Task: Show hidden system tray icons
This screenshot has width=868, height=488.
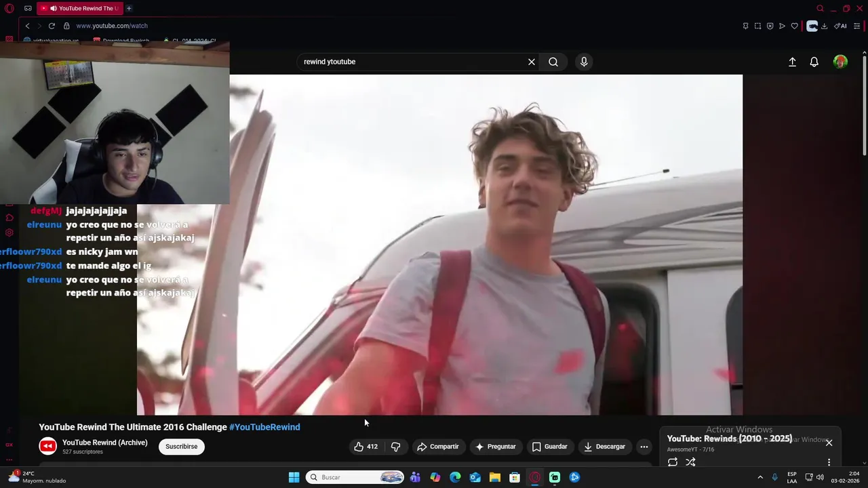Action: (x=760, y=477)
